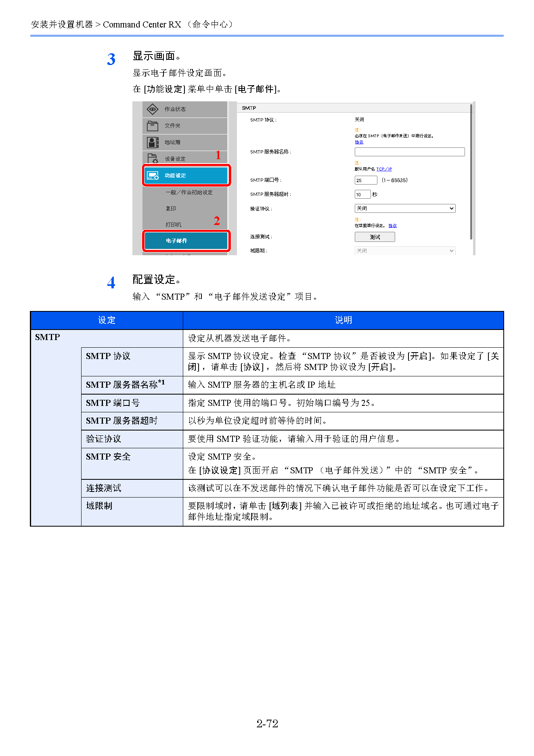
Task: Click the 地址簿 address book icon
Action: pos(152,142)
